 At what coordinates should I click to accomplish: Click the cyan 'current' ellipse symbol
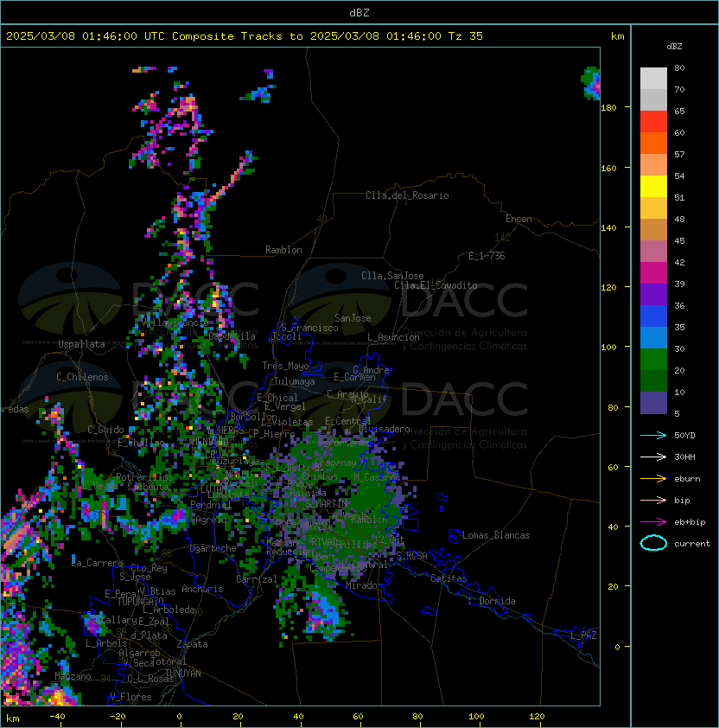click(653, 543)
